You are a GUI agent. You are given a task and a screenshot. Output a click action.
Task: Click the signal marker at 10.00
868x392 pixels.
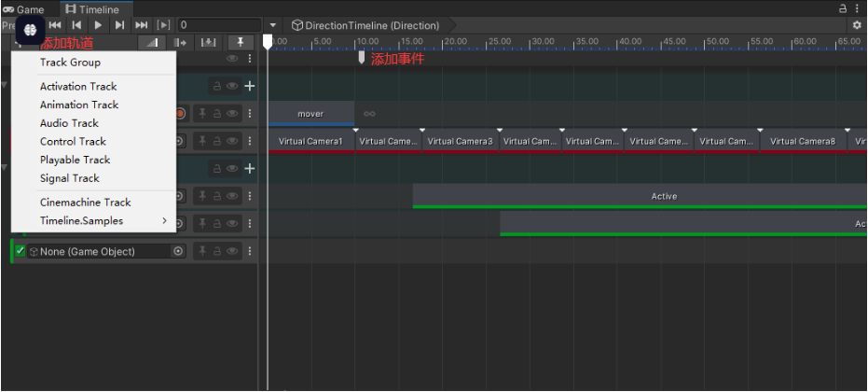coord(363,58)
